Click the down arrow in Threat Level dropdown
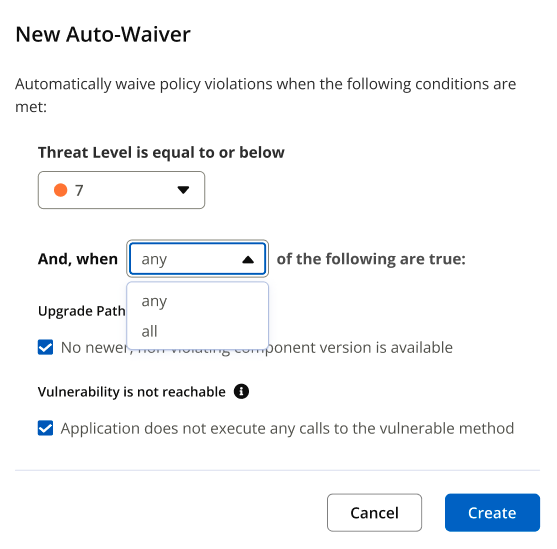This screenshot has width=557, height=549. click(x=183, y=190)
